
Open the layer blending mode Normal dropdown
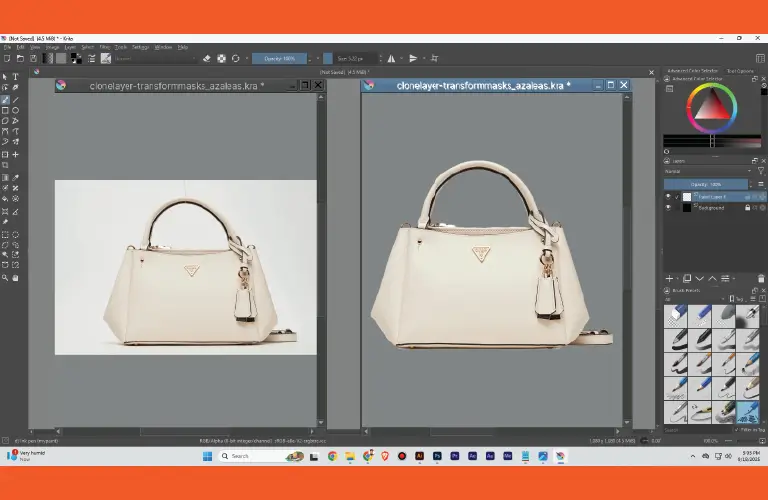706,172
